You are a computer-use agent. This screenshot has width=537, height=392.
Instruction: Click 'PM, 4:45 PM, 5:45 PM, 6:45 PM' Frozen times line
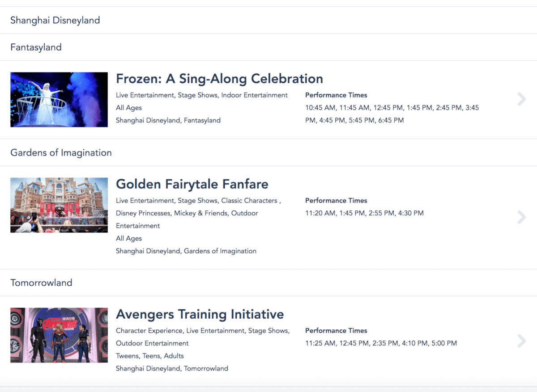[354, 120]
